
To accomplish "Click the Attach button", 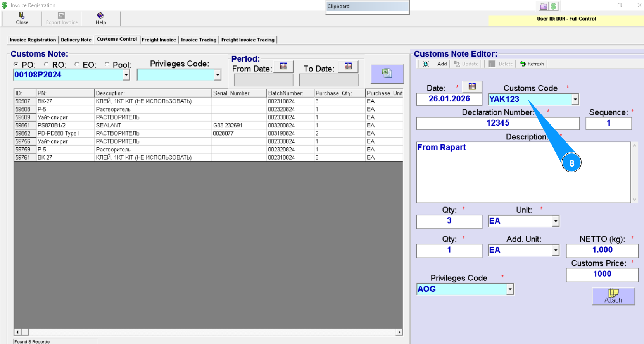I will click(613, 296).
